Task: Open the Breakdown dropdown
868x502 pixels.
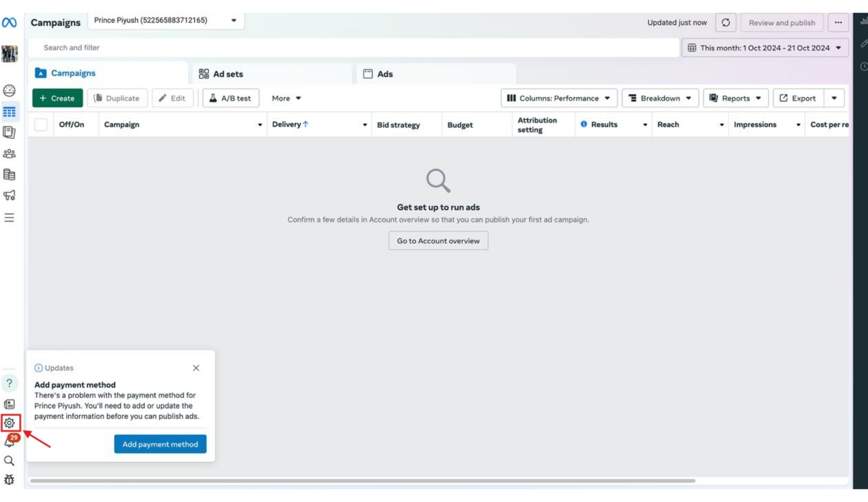Action: tap(660, 98)
